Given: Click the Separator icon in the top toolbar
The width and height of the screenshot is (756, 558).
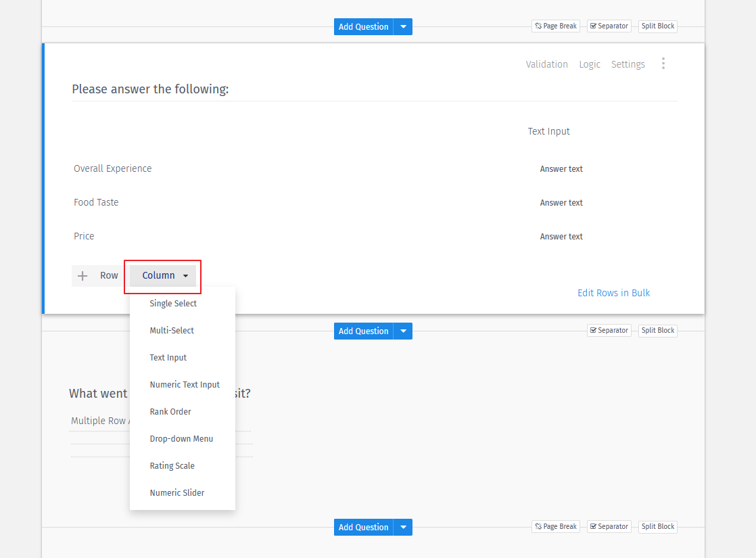Looking at the screenshot, I should click(609, 26).
